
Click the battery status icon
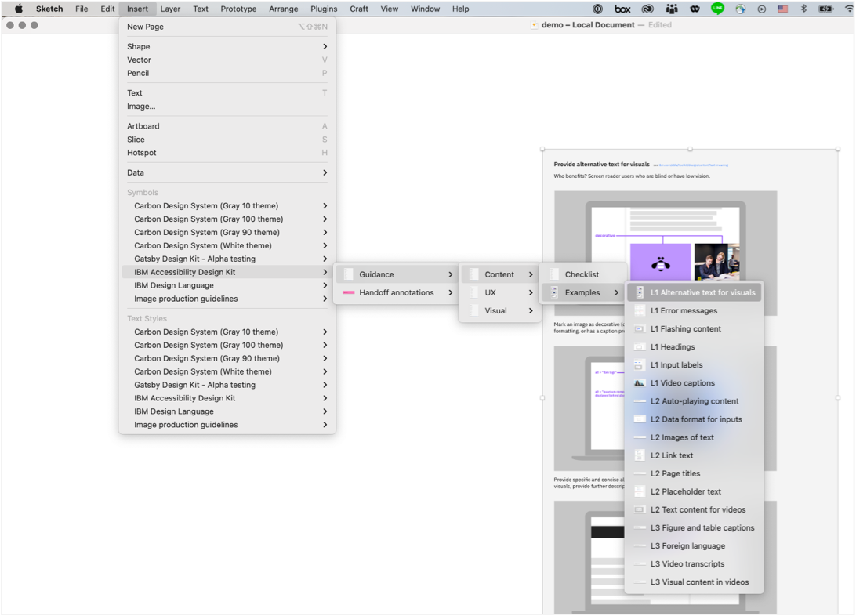(x=825, y=9)
